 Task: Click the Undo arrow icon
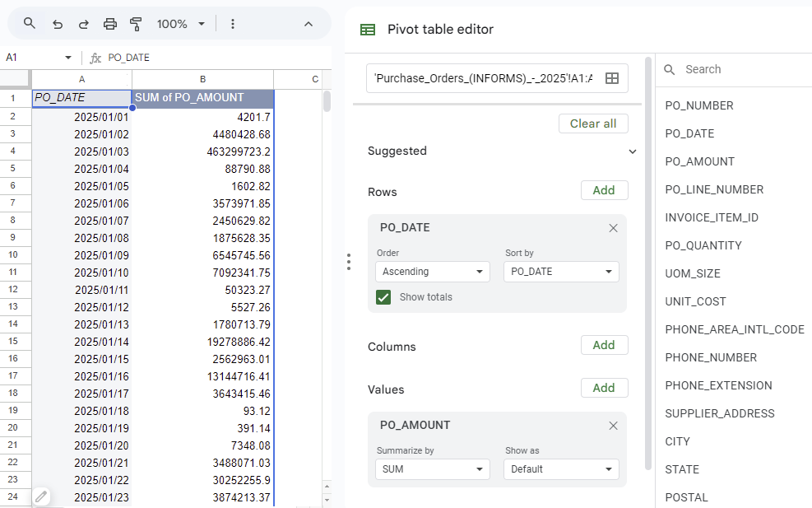(58, 24)
